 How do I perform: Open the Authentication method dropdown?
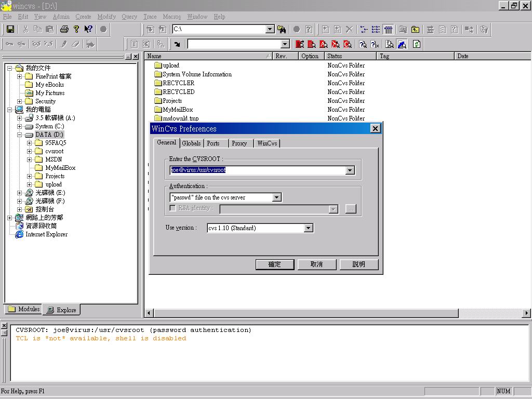pyautogui.click(x=276, y=197)
